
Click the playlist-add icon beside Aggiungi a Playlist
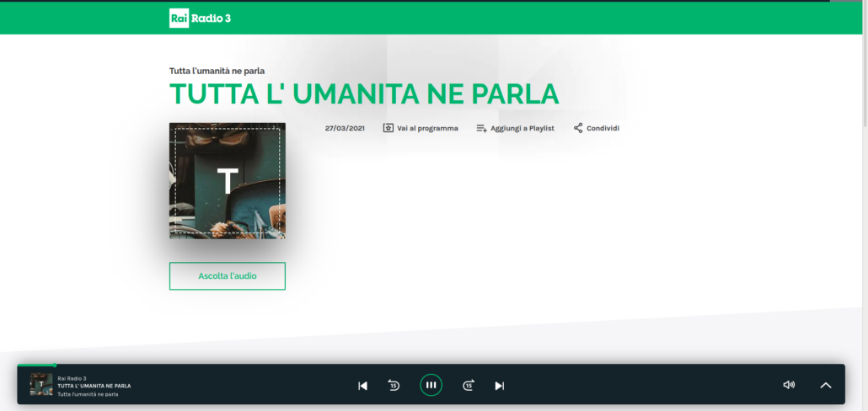pos(481,128)
